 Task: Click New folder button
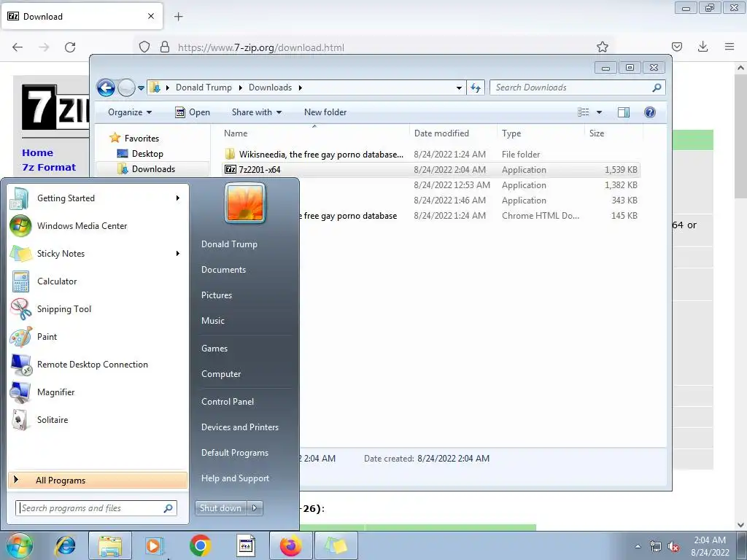325,112
